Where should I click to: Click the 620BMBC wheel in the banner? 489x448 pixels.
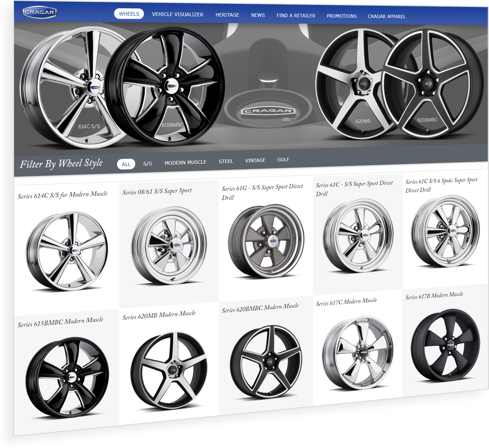(x=433, y=84)
